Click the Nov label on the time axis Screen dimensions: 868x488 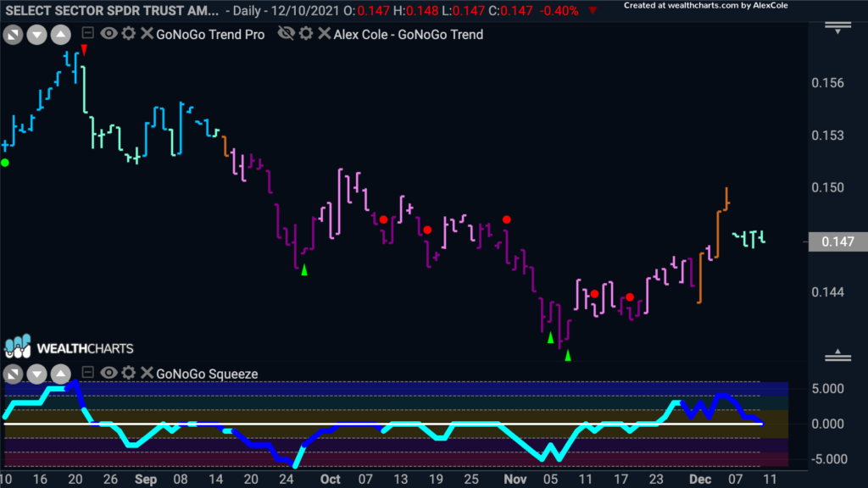[515, 480]
